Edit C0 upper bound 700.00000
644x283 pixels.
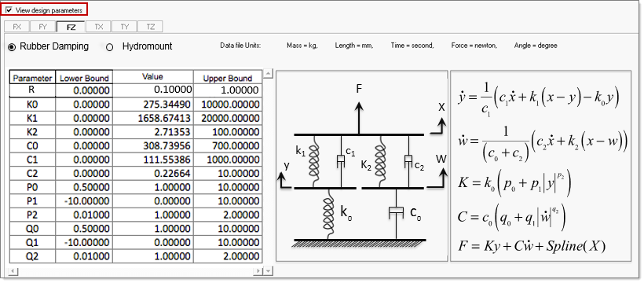227,146
